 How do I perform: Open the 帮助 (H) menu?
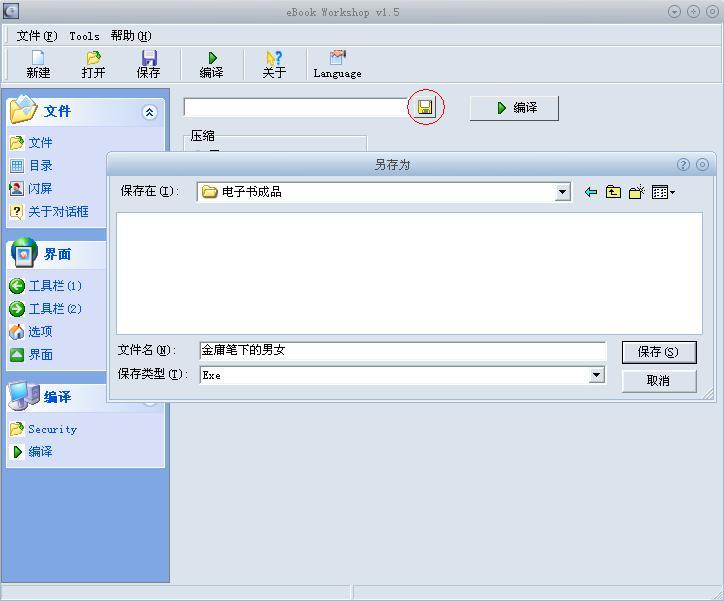(x=131, y=36)
